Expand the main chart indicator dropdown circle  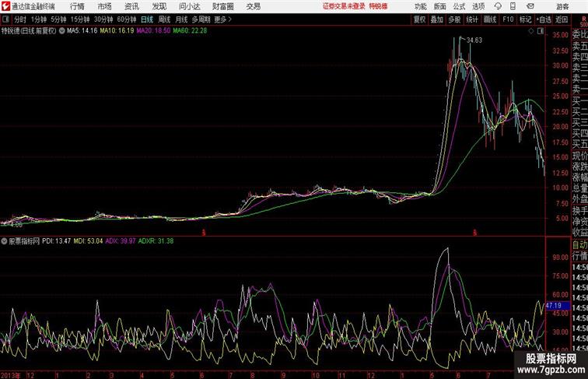[x=62, y=31]
